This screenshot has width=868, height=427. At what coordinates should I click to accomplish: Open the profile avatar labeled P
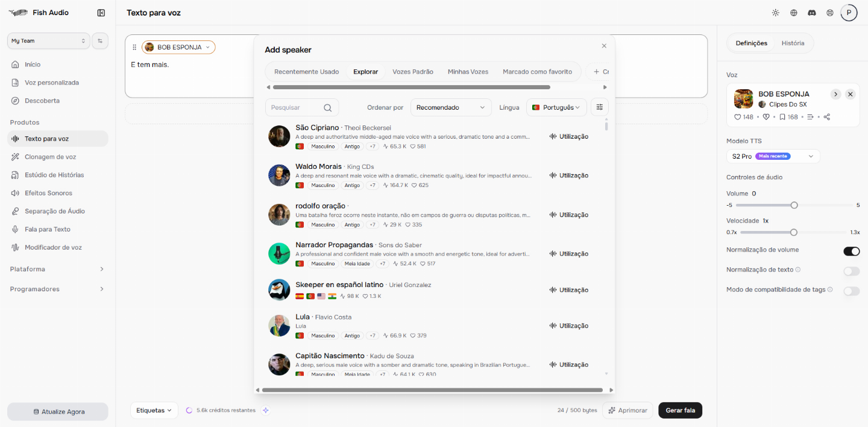[849, 13]
